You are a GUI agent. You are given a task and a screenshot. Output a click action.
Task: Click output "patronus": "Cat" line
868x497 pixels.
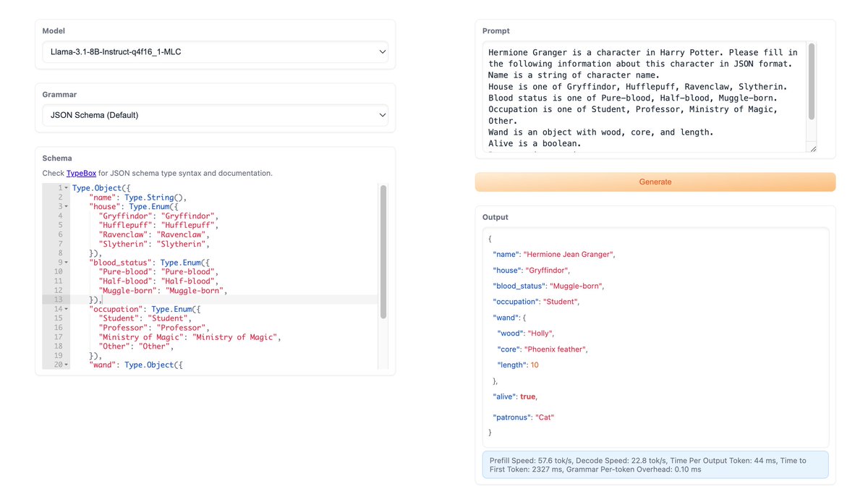click(524, 417)
